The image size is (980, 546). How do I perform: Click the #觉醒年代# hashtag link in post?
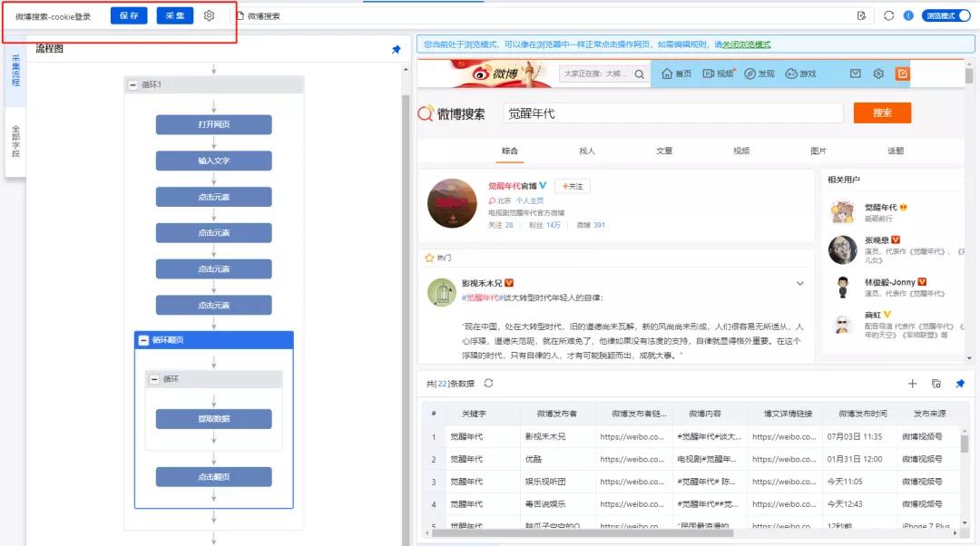483,297
